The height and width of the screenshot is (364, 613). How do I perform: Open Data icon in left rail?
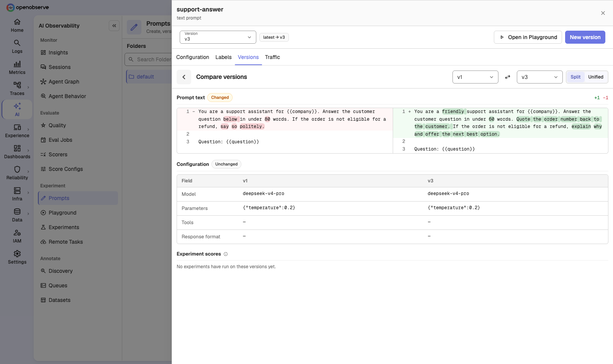17,212
